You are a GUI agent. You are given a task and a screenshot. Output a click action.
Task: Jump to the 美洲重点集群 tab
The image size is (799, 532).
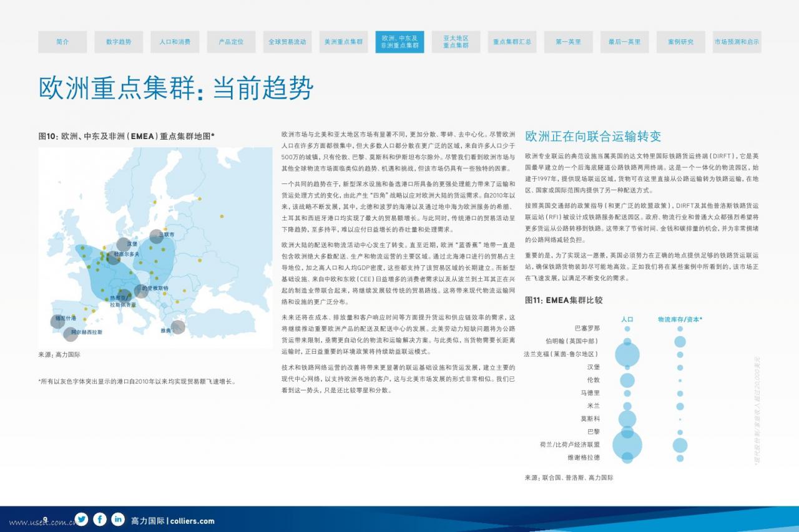point(343,42)
